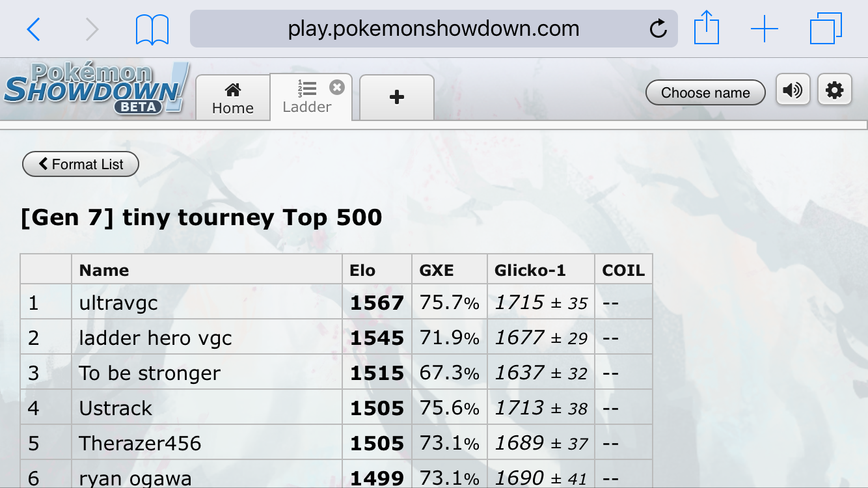Screen dimensions: 868x488
Task: Switch to the Home tab
Action: coord(232,98)
